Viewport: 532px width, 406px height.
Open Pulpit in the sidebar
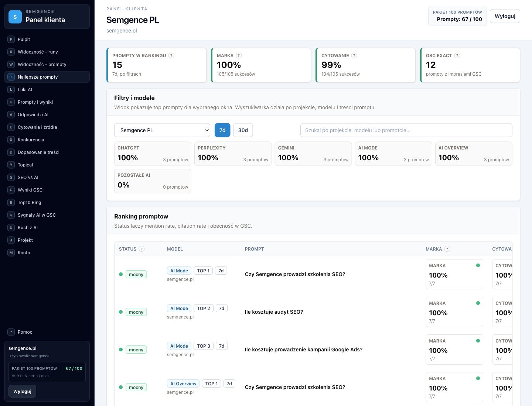pyautogui.click(x=47, y=39)
